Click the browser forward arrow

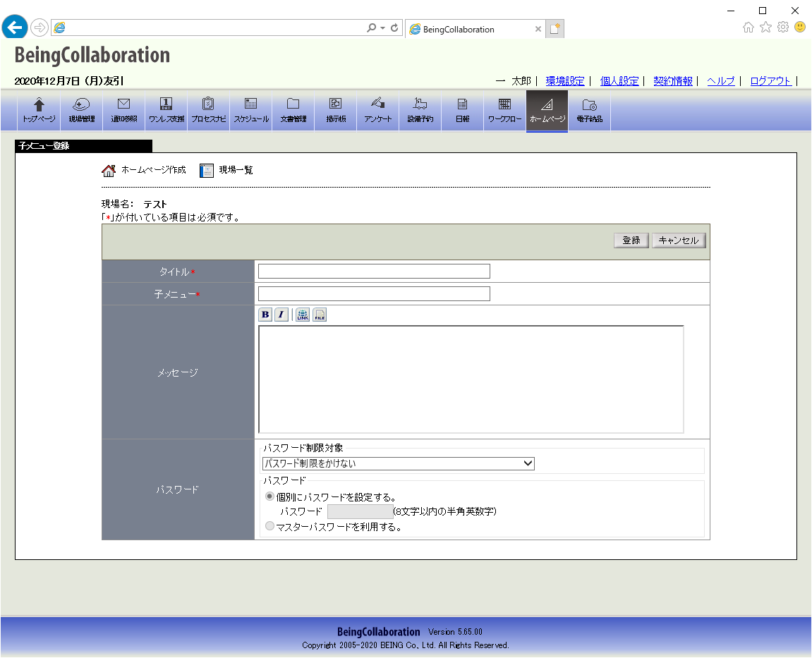[40, 28]
